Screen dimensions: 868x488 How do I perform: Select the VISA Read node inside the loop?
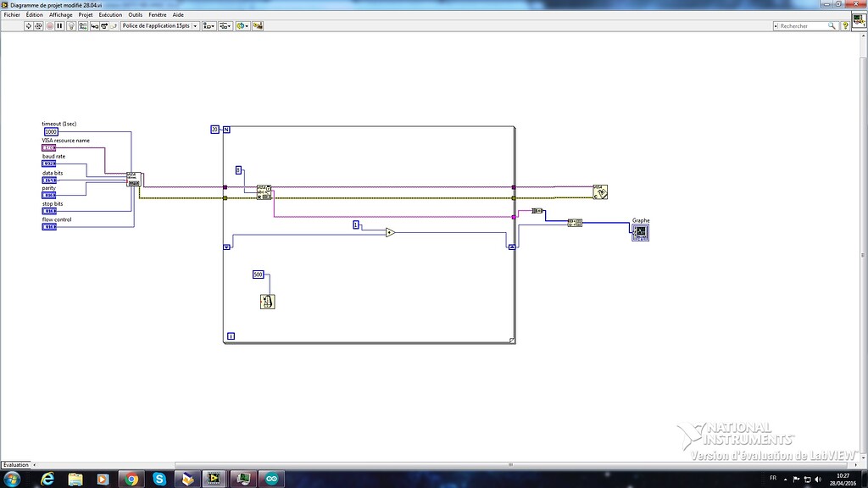tap(265, 191)
